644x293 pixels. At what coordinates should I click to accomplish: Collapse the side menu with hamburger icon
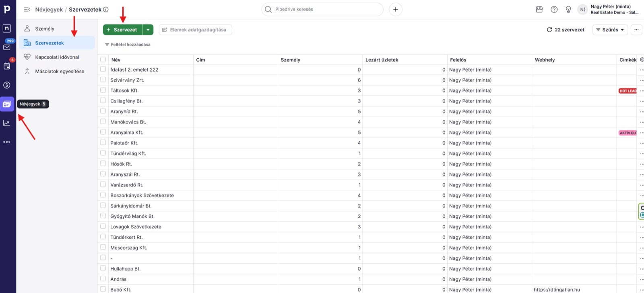click(x=27, y=9)
